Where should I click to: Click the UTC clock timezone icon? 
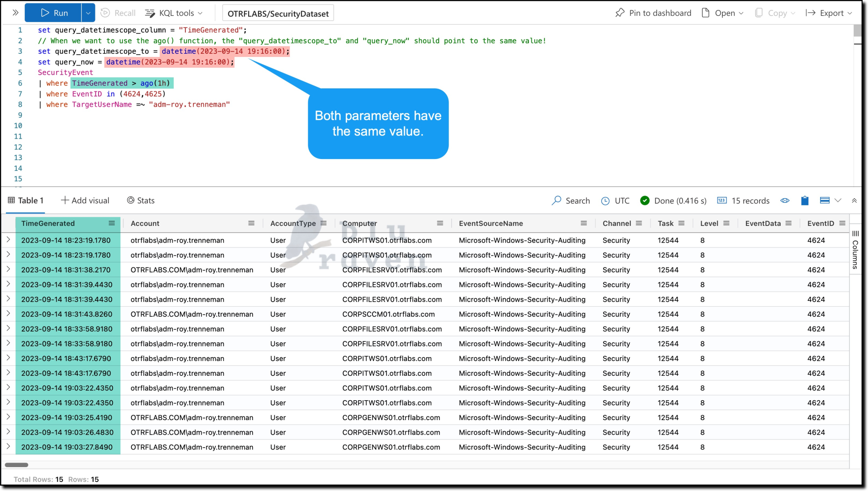click(605, 201)
